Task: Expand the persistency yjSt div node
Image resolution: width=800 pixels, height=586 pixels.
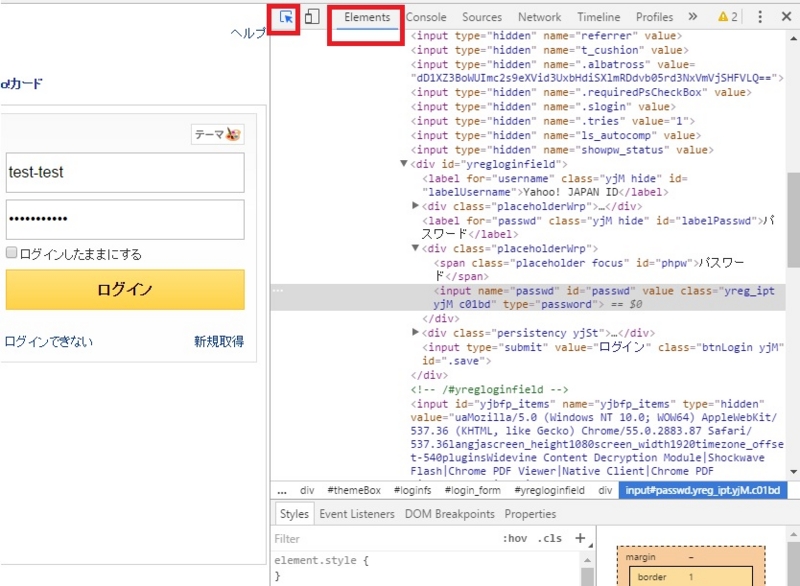Action: 415,332
